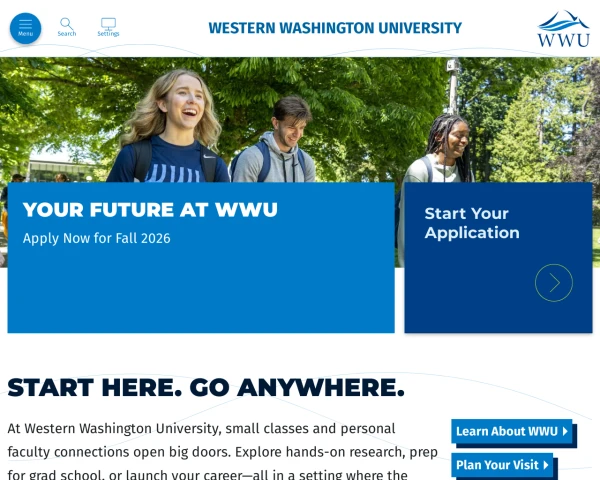Open the blue Menu hamburger button

(25, 28)
